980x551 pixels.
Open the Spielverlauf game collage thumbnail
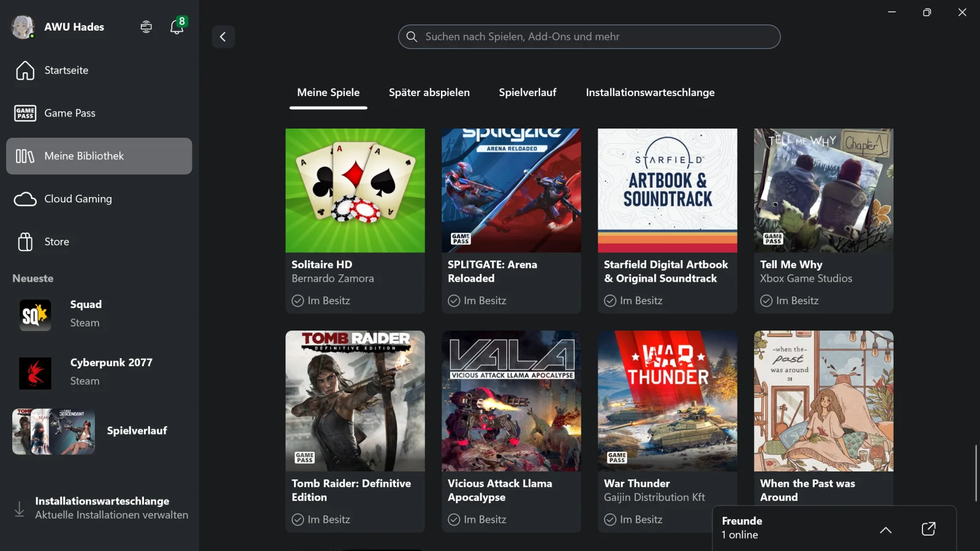tap(54, 432)
